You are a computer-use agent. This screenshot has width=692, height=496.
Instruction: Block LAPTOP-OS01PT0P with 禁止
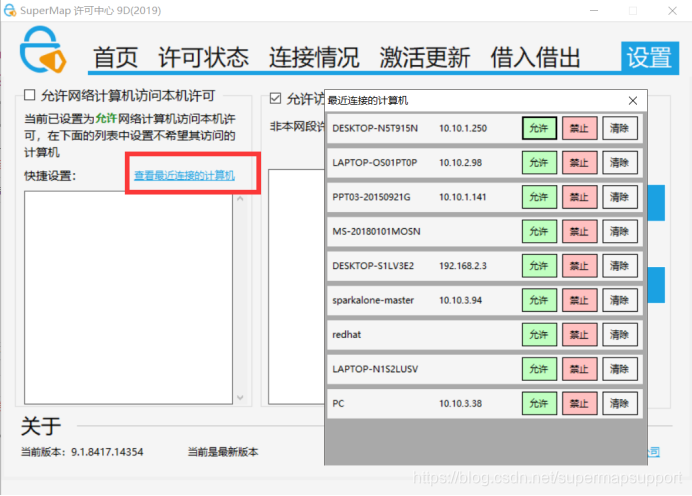pos(579,162)
